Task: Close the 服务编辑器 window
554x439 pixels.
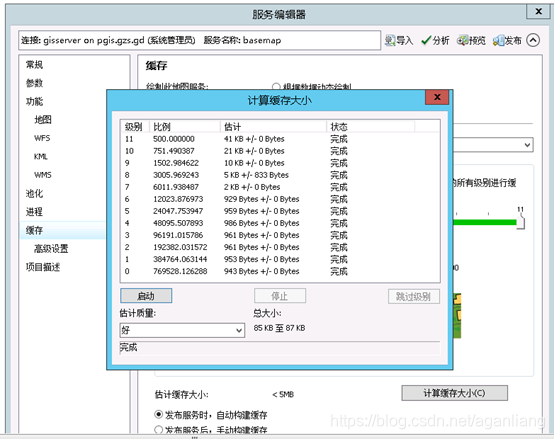Action: click(x=538, y=11)
